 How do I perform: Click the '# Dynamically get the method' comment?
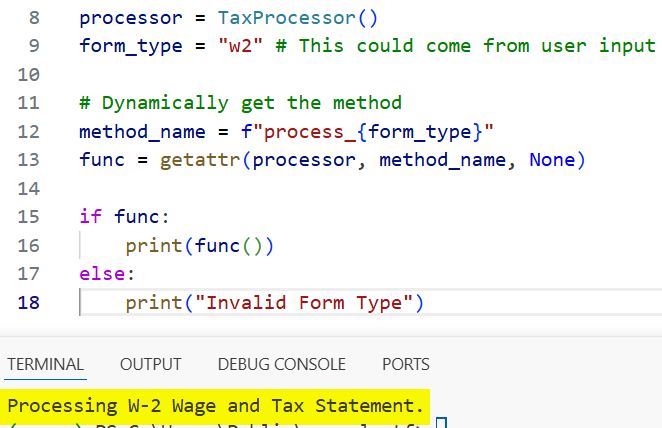(x=241, y=103)
